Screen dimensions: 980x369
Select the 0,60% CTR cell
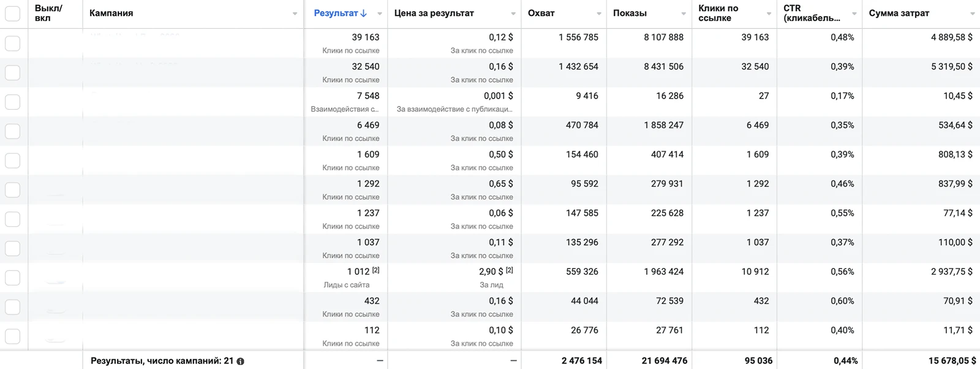click(842, 301)
